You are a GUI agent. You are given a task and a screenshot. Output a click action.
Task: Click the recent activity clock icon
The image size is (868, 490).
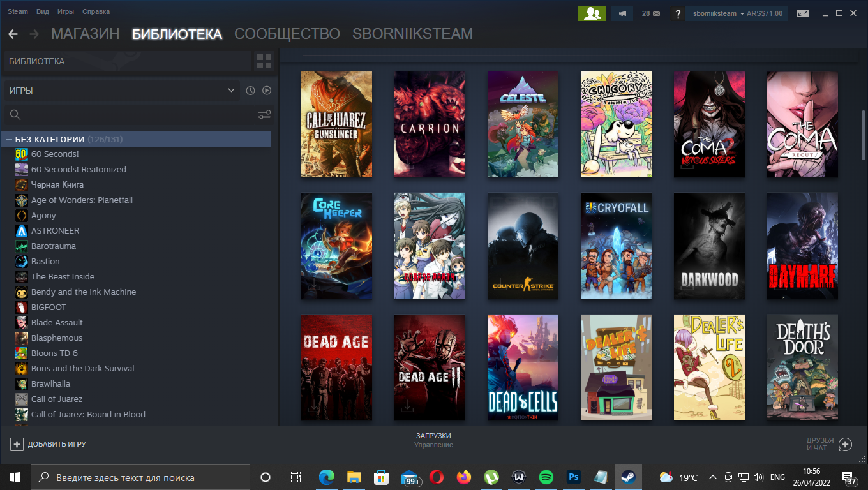coord(250,91)
